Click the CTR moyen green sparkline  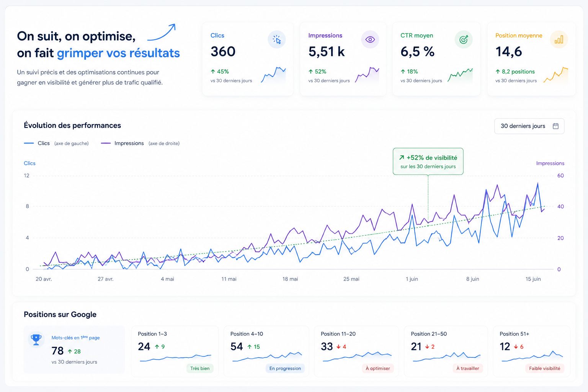click(460, 75)
